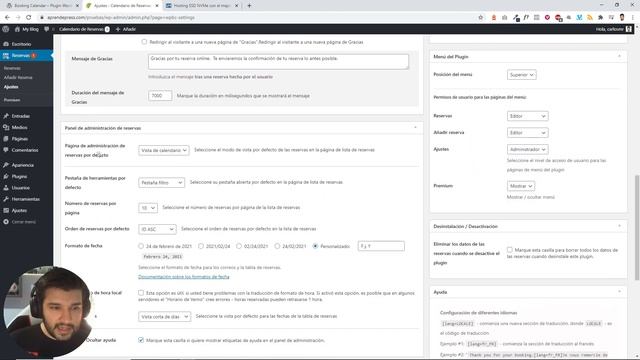640x360 pixels.
Task: Open Reservas permission Editor dropdown
Action: tap(527, 116)
